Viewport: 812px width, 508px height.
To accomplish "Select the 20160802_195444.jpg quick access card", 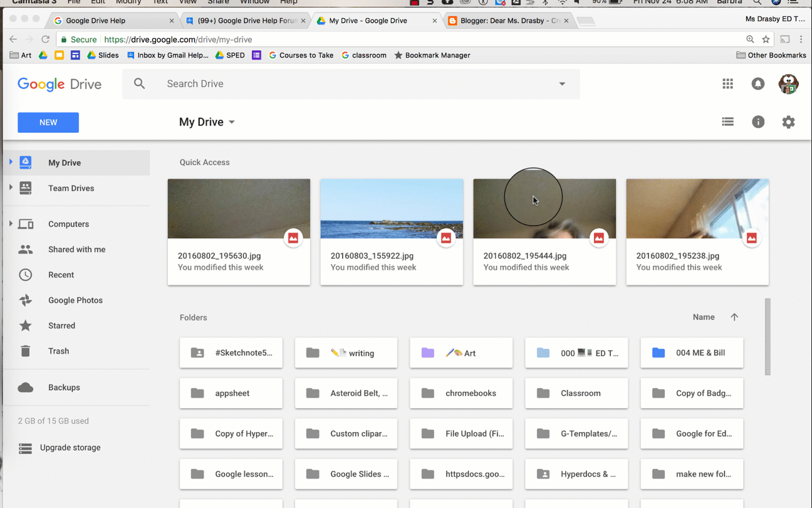I will pyautogui.click(x=544, y=232).
